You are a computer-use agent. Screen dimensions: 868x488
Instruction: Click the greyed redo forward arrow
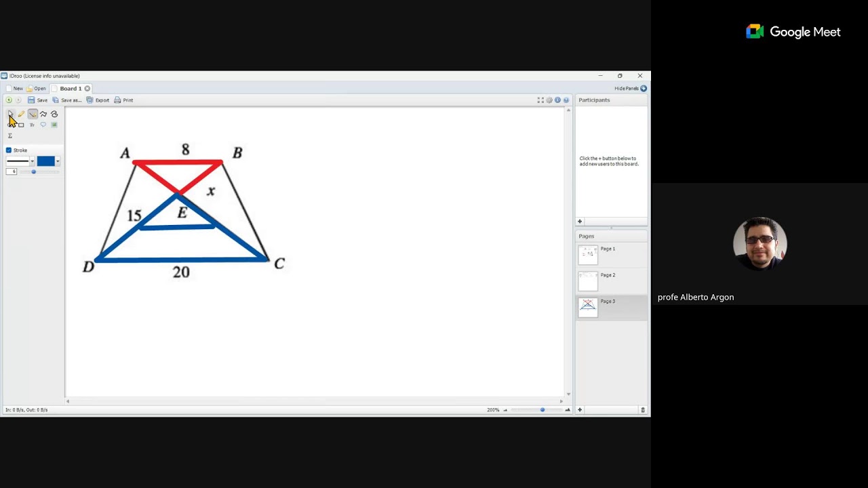coord(18,100)
